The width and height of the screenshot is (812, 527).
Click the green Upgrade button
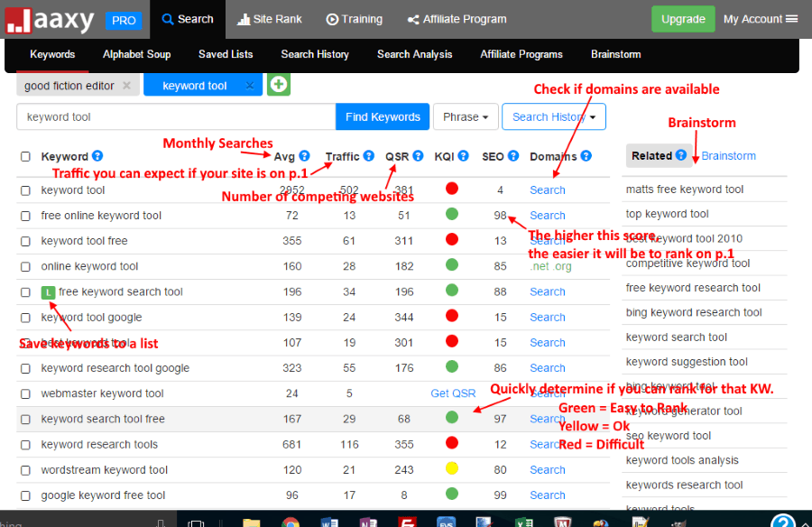pyautogui.click(x=683, y=19)
